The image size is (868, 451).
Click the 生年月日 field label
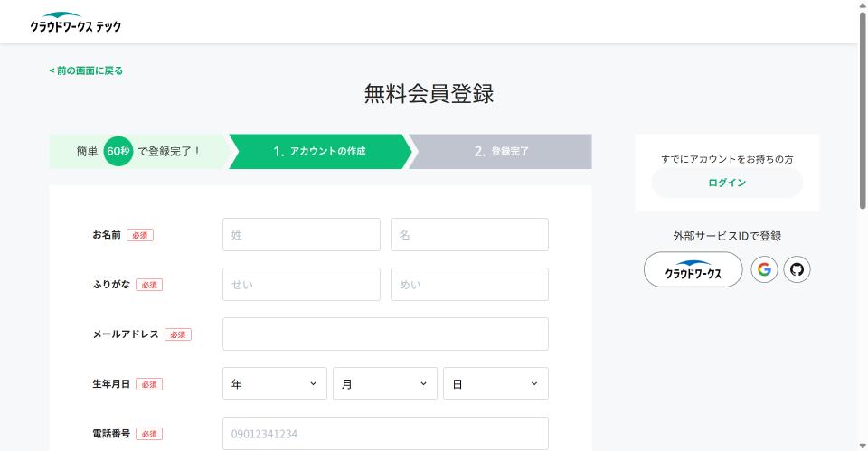[x=111, y=383]
